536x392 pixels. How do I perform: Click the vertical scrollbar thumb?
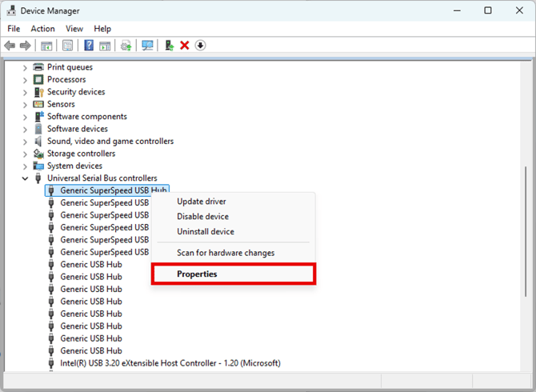click(x=526, y=231)
